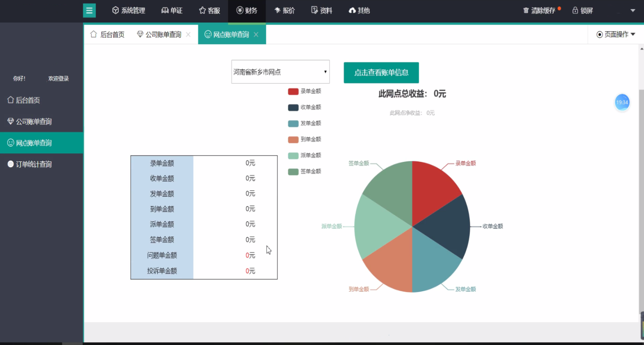The width and height of the screenshot is (644, 345).
Task: Click the 问题单金额 table row label
Action: (162, 255)
